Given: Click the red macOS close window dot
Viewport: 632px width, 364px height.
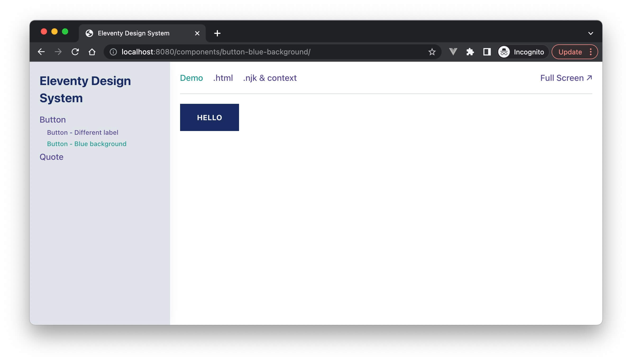Looking at the screenshot, I should [44, 32].
